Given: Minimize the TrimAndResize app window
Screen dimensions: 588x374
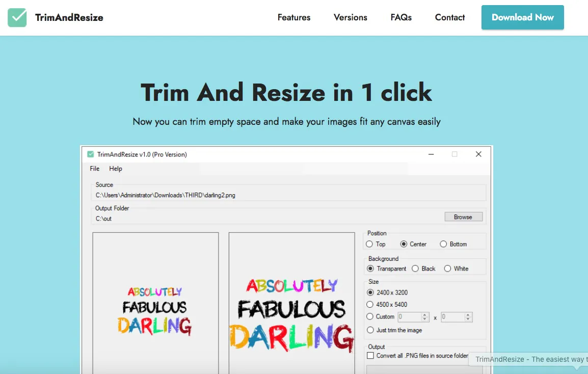Looking at the screenshot, I should pyautogui.click(x=431, y=154).
